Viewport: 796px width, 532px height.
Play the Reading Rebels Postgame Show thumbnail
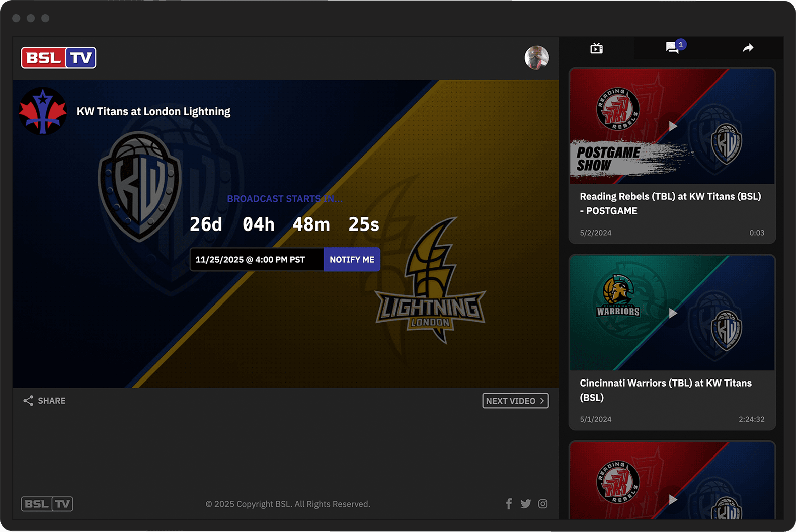pos(672,126)
